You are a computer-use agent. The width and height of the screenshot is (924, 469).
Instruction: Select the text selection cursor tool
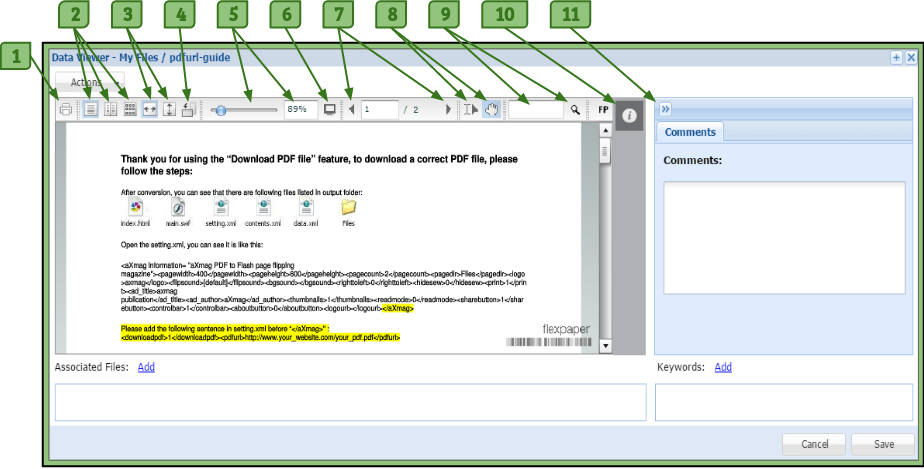(x=471, y=110)
